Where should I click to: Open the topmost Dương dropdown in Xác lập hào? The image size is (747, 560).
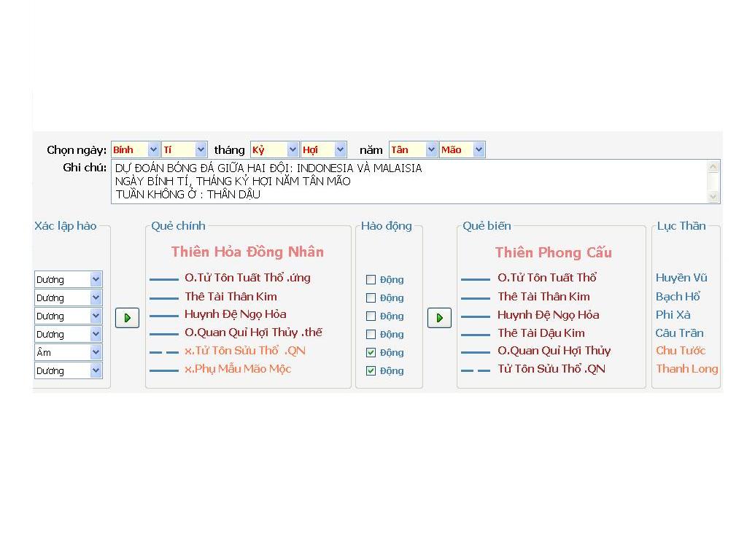[96, 279]
